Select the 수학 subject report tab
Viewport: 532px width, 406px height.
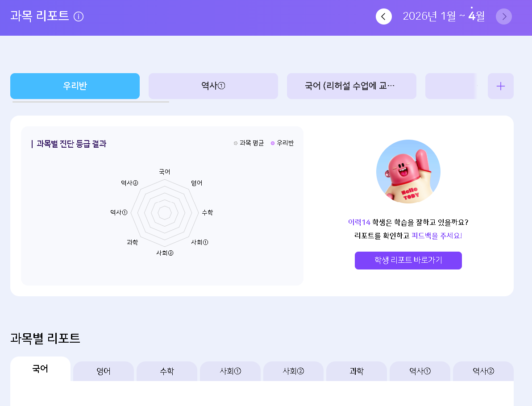click(x=166, y=371)
